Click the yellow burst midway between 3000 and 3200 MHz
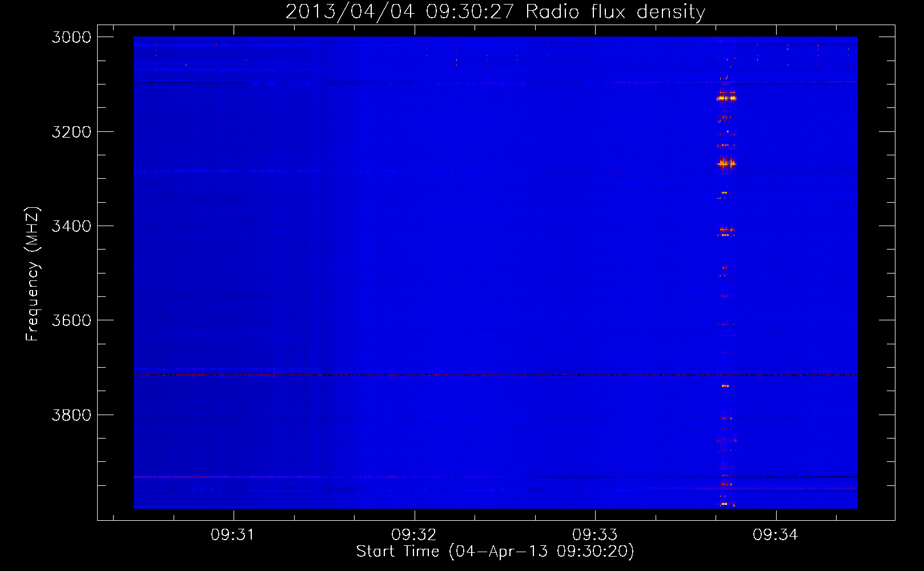The image size is (924, 571). click(726, 98)
